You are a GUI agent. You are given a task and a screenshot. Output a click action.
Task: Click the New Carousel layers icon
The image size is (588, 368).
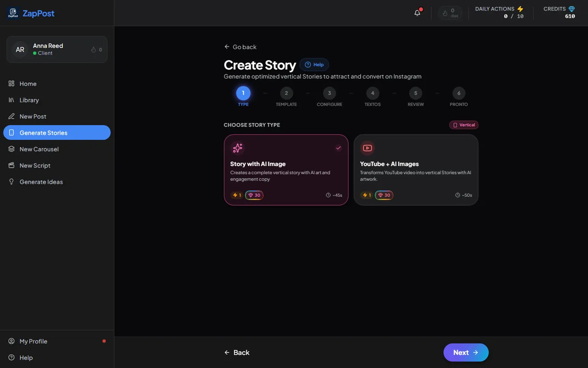pos(11,149)
